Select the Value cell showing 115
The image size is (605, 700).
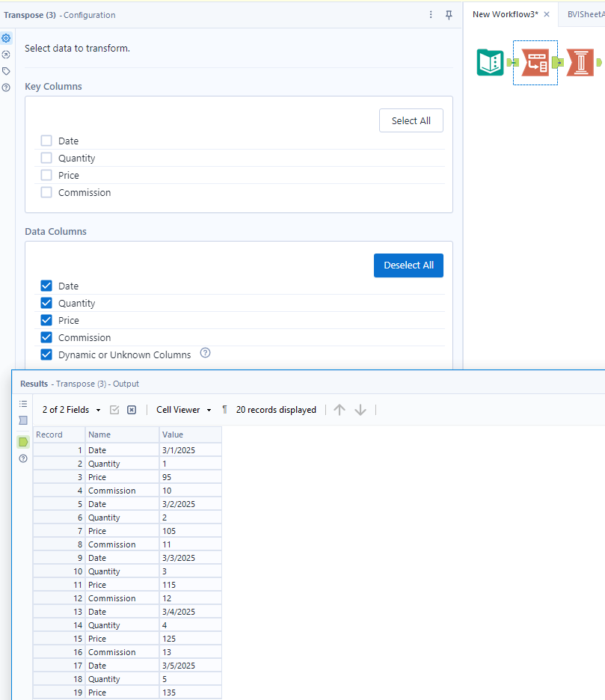tap(191, 585)
